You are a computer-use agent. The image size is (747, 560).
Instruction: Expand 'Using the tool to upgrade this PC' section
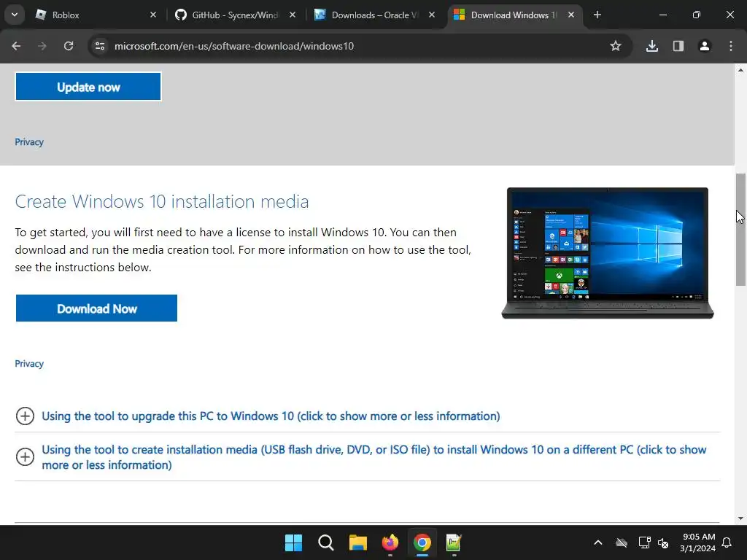pyautogui.click(x=271, y=416)
